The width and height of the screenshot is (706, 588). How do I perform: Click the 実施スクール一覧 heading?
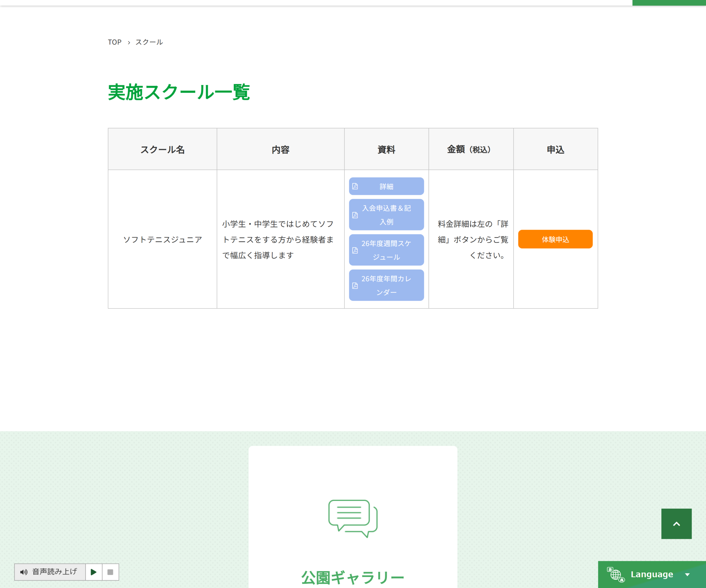click(x=178, y=92)
